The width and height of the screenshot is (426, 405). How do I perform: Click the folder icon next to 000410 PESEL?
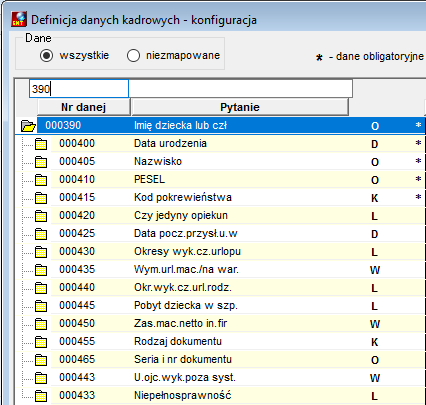coord(41,180)
